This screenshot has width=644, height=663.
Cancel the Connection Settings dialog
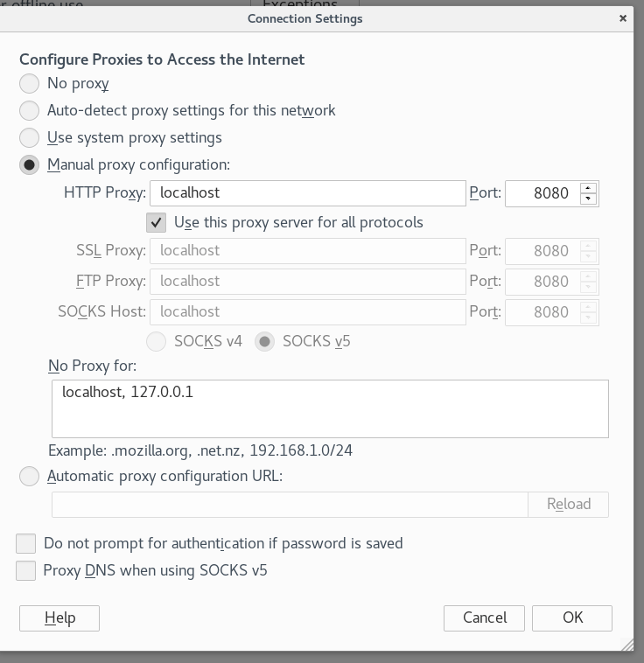point(484,618)
